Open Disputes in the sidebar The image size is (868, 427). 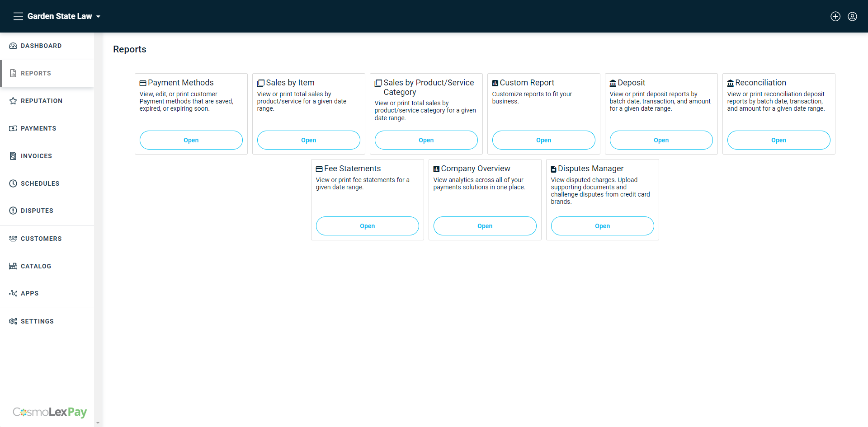tap(47, 211)
